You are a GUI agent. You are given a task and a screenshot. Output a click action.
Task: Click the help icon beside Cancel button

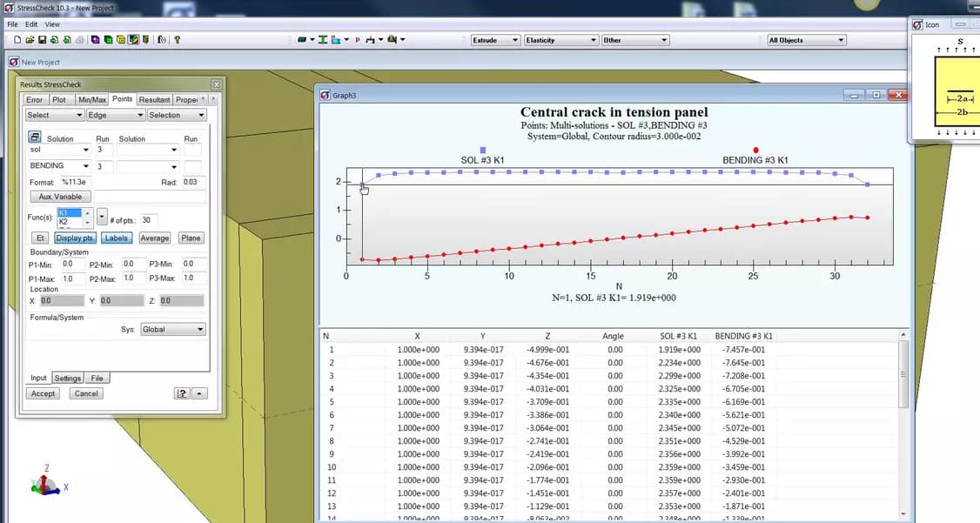click(x=182, y=393)
